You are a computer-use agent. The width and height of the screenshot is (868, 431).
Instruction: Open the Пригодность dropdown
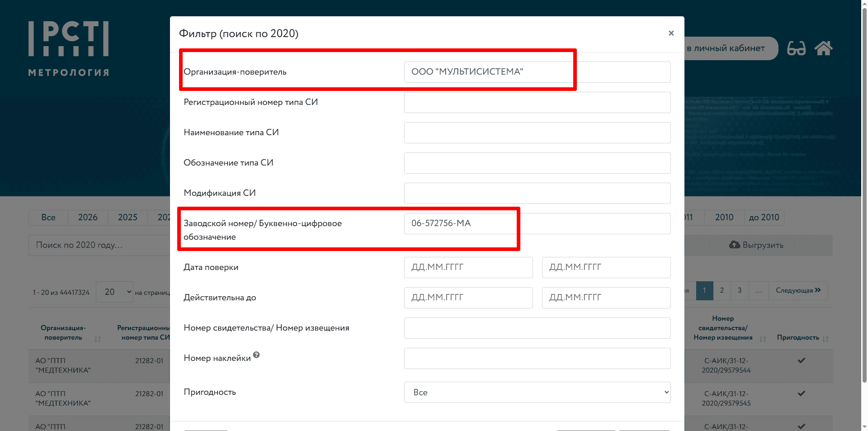(537, 393)
